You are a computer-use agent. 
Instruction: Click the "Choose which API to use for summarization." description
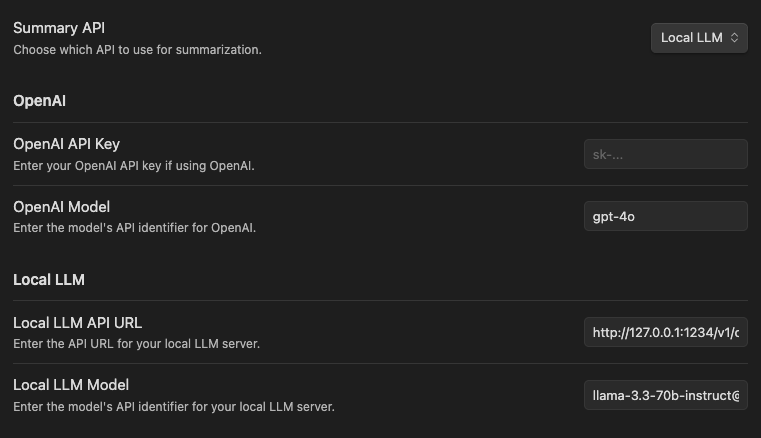click(x=137, y=50)
